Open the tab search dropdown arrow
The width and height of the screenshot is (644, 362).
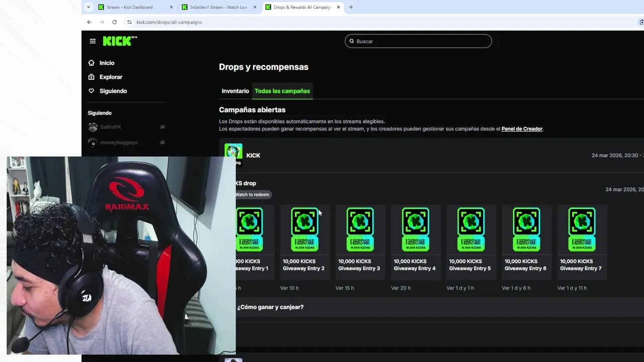(89, 7)
